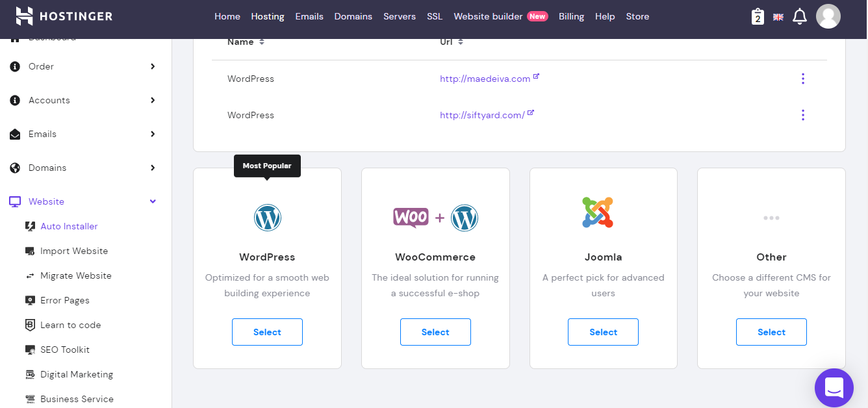Click the Migrate Website arrows icon
Screen dimensions: 868x408
pos(30,275)
